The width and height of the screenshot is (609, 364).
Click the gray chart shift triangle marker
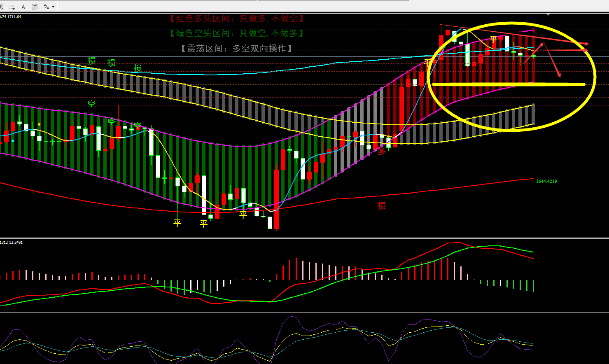(x=548, y=15)
